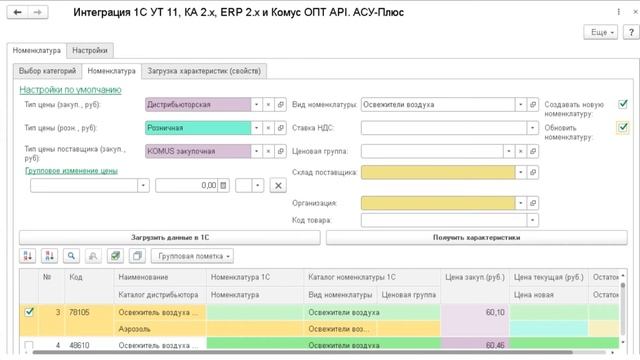This screenshot has width=640, height=360.
Task: Open the Освежители воздуха nomenclature type item
Action: (x=533, y=105)
